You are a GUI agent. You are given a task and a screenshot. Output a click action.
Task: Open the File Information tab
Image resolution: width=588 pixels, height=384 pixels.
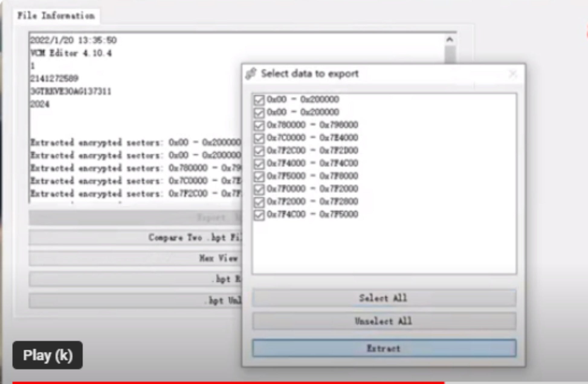click(x=56, y=16)
